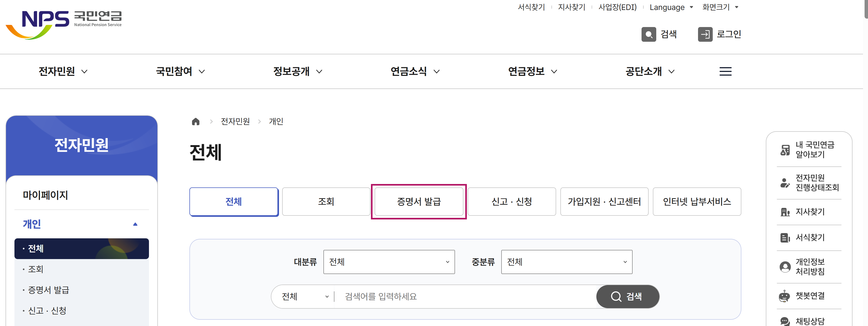Click 개인 in the breadcrumb
Image resolution: width=868 pixels, height=326 pixels.
pos(276,122)
